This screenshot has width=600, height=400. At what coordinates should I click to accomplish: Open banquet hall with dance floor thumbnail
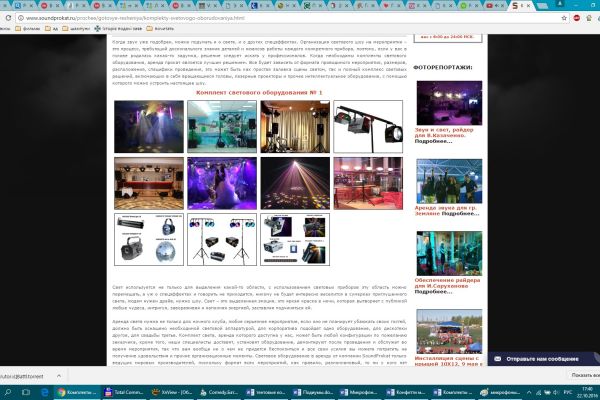[149, 183]
